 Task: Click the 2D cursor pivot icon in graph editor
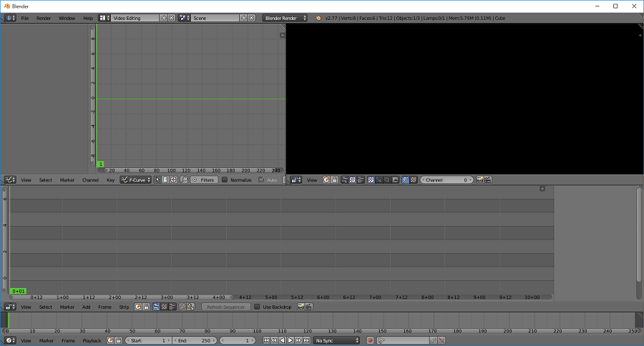[x=173, y=179]
